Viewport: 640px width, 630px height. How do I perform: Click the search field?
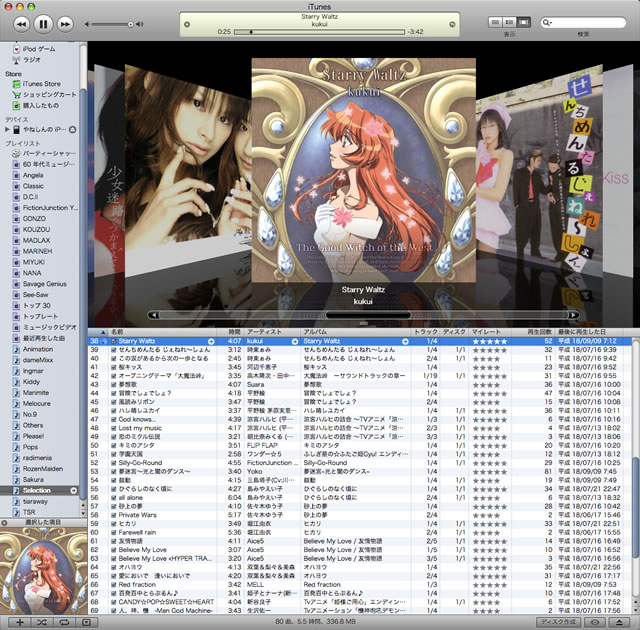[x=583, y=22]
